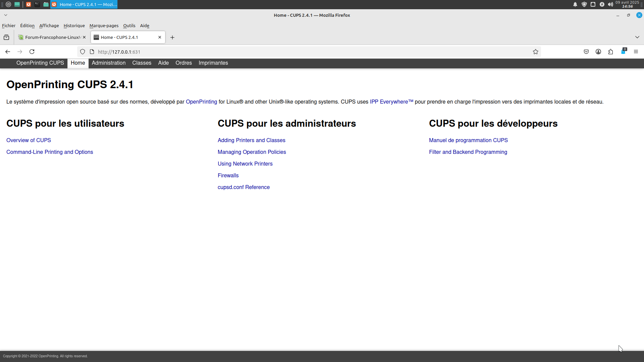Open the Pocket save icon
644x362 pixels.
pos(586,52)
